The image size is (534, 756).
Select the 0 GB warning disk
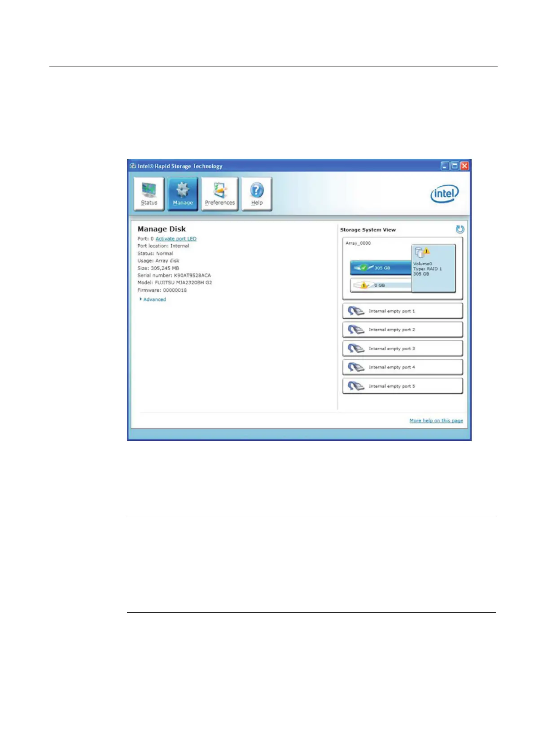point(381,285)
